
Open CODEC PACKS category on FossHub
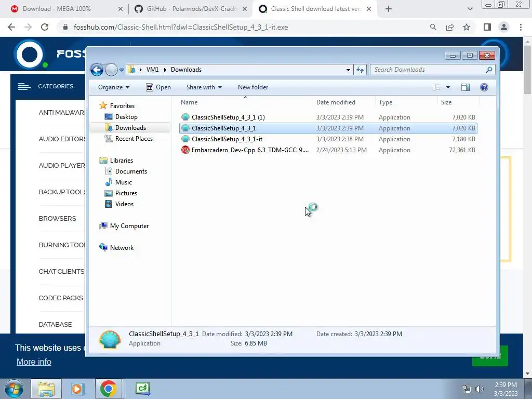pos(61,298)
